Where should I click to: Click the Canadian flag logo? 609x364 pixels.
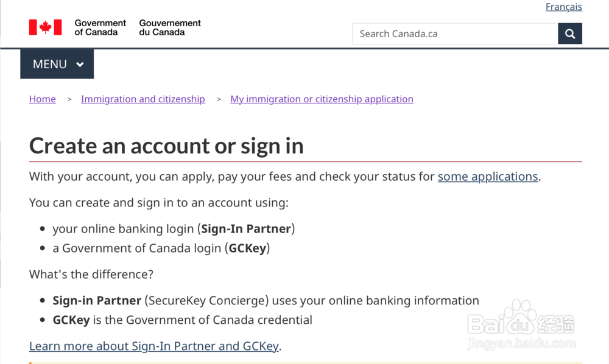coord(46,27)
